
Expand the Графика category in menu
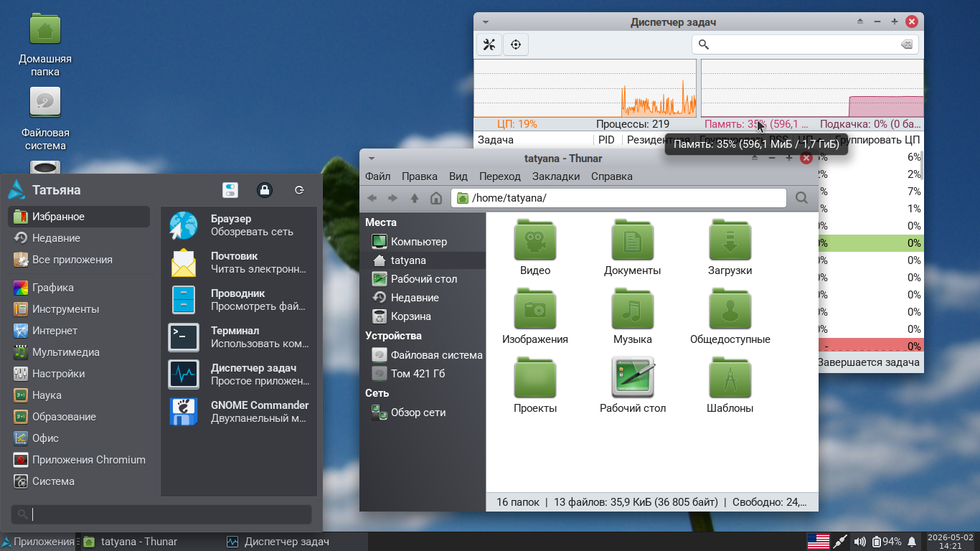click(x=80, y=288)
